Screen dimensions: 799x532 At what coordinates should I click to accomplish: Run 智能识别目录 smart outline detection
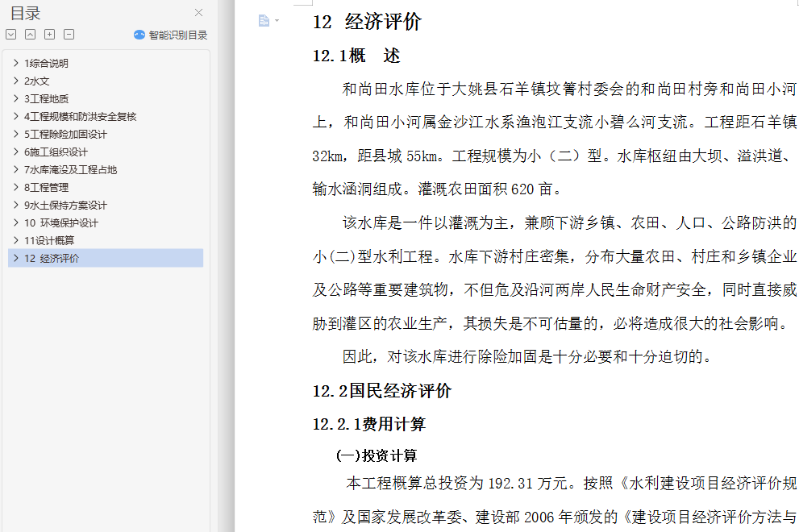[x=171, y=35]
